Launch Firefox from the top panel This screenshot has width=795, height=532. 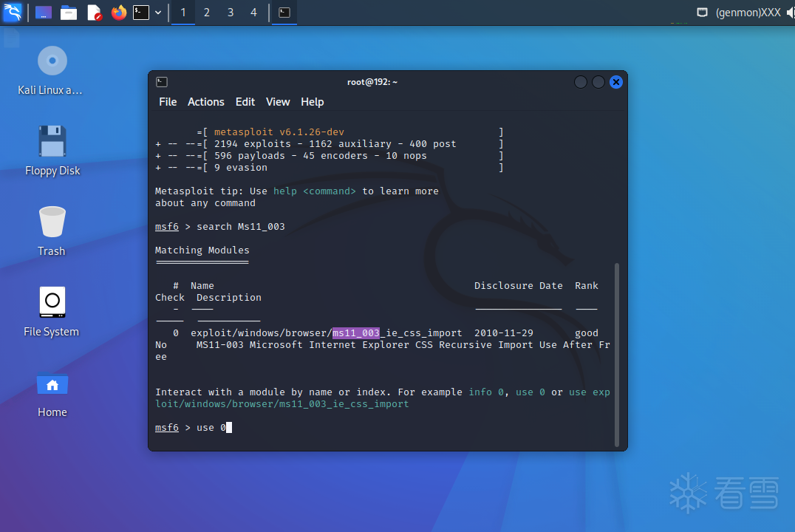click(x=119, y=12)
